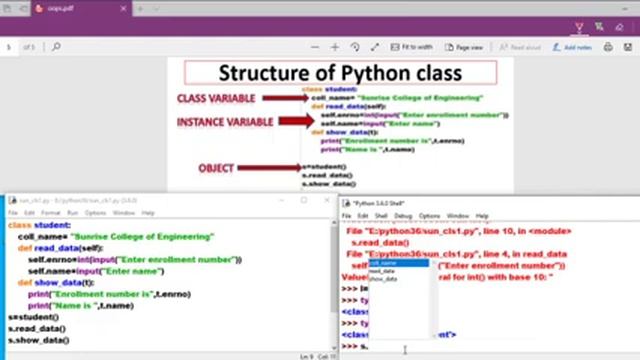640x360 pixels.
Task: Zoom in with the plus icon
Action: pos(335,47)
